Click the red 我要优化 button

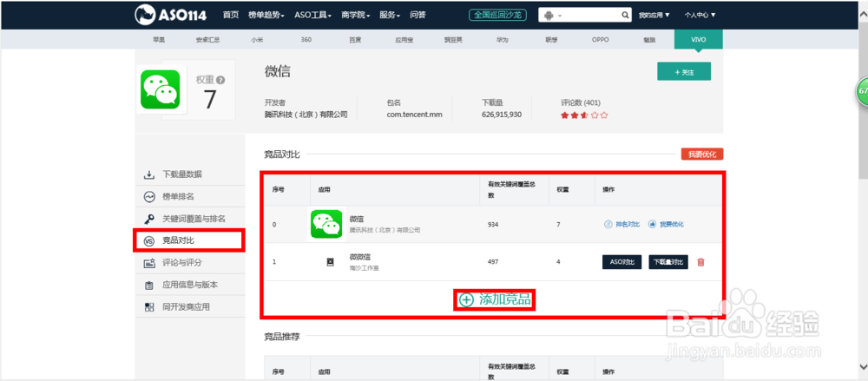click(x=702, y=154)
